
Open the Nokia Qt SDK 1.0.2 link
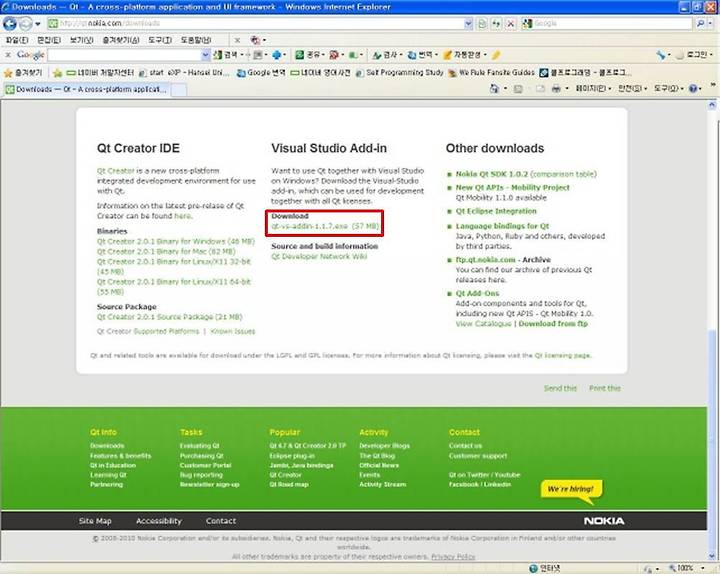[492, 174]
